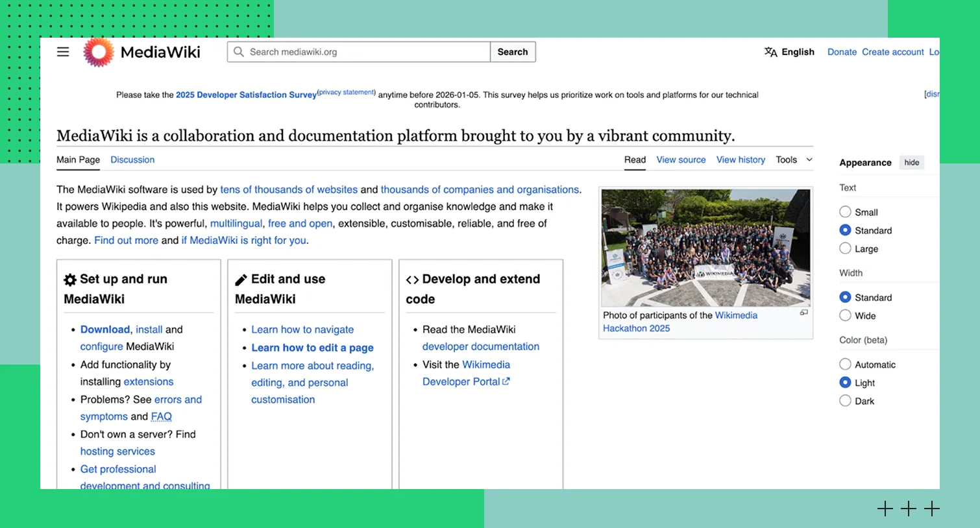Click the enlarge icon under the photo
This screenshot has width=980, height=528.
click(803, 313)
